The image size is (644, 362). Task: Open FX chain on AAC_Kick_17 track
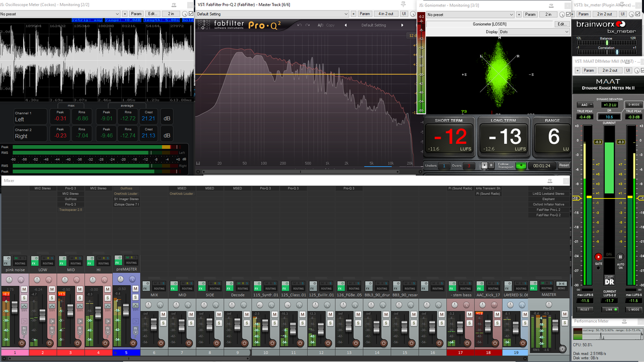[480, 288]
